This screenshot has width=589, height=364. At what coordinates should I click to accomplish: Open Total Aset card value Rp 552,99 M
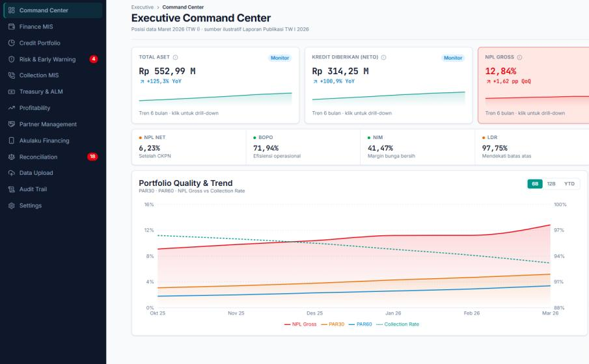[167, 71]
